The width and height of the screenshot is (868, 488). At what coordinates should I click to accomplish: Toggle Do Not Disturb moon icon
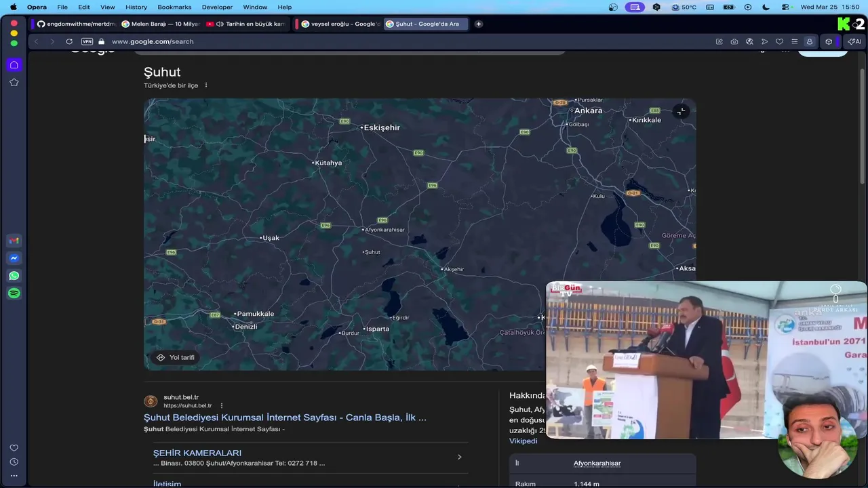(766, 7)
